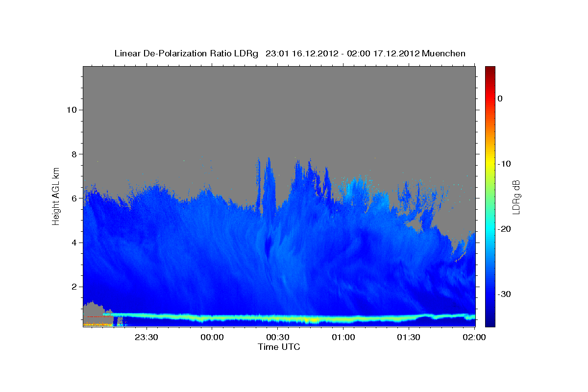Click the colorbar value '0'

click(x=500, y=98)
